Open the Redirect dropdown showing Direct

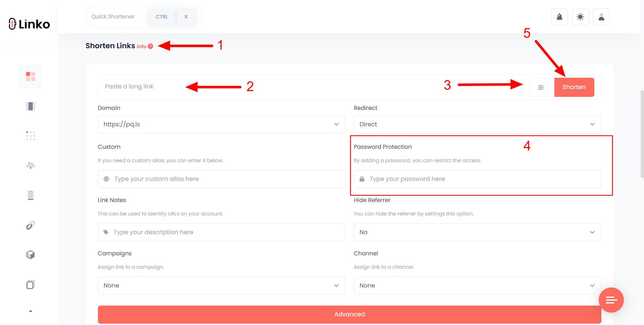pyautogui.click(x=477, y=124)
